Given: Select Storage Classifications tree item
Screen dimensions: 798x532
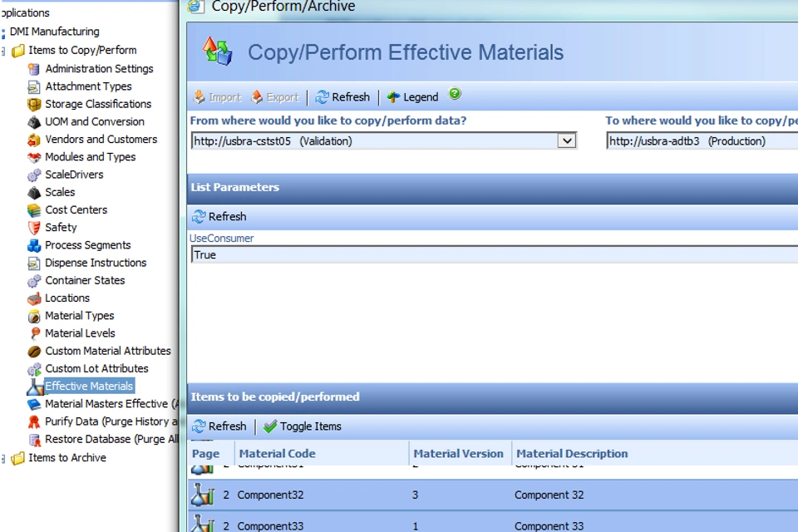Looking at the screenshot, I should click(x=98, y=104).
